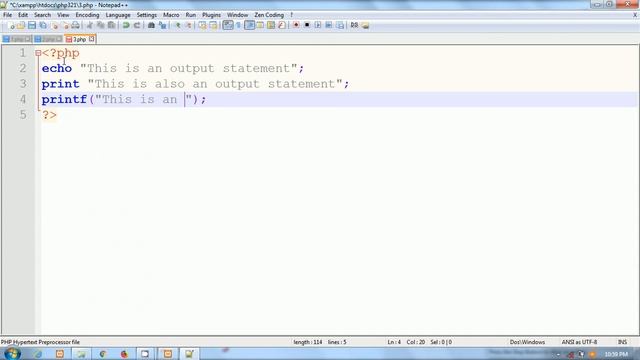Toggle synchronized horizontal scrolling
This screenshot has width=640, height=360.
213,25
